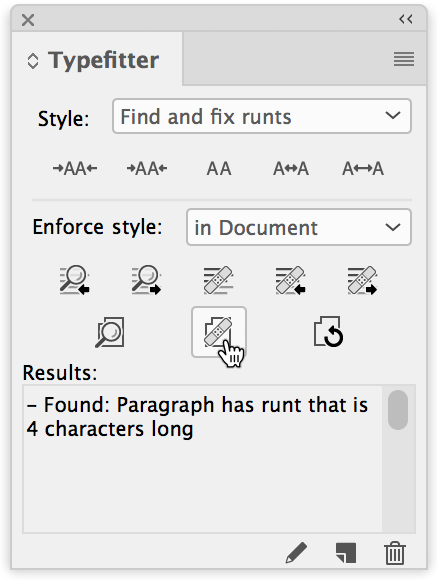Select the Found: Paragraph has runt result
Viewport: 438px width, 584px height.
click(x=197, y=417)
